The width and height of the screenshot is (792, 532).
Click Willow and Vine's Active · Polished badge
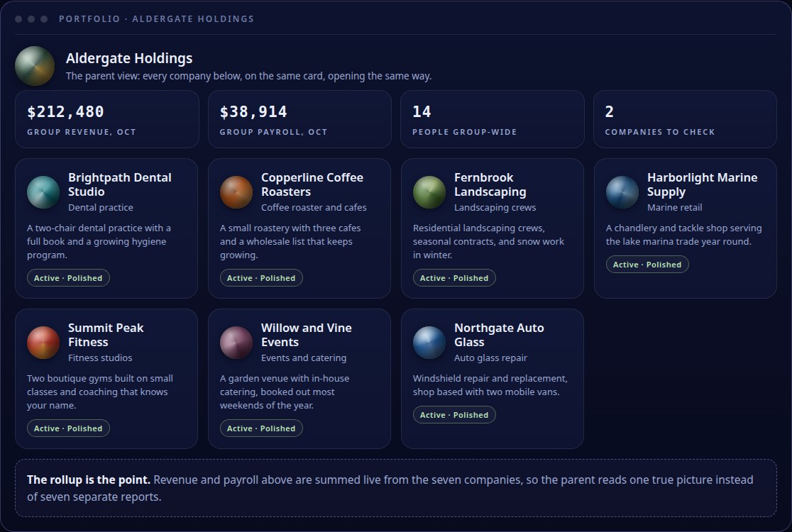pyautogui.click(x=261, y=428)
